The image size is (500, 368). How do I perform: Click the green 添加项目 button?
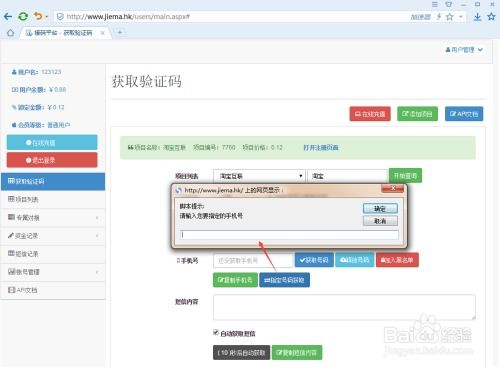[417, 114]
